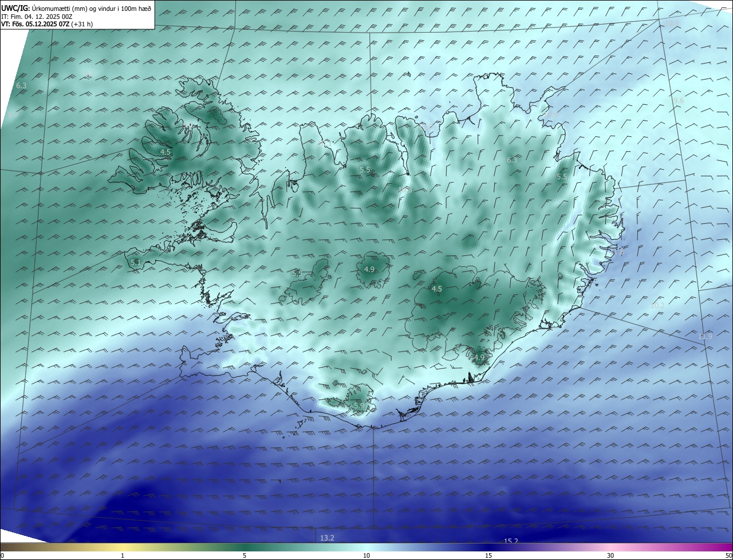Click the color scale tick label 0

[x=2, y=555]
